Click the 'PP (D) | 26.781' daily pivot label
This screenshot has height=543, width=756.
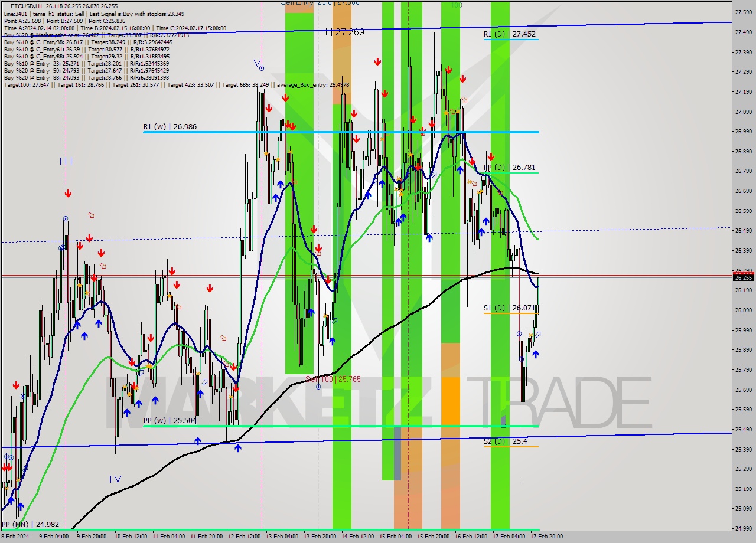(510, 168)
